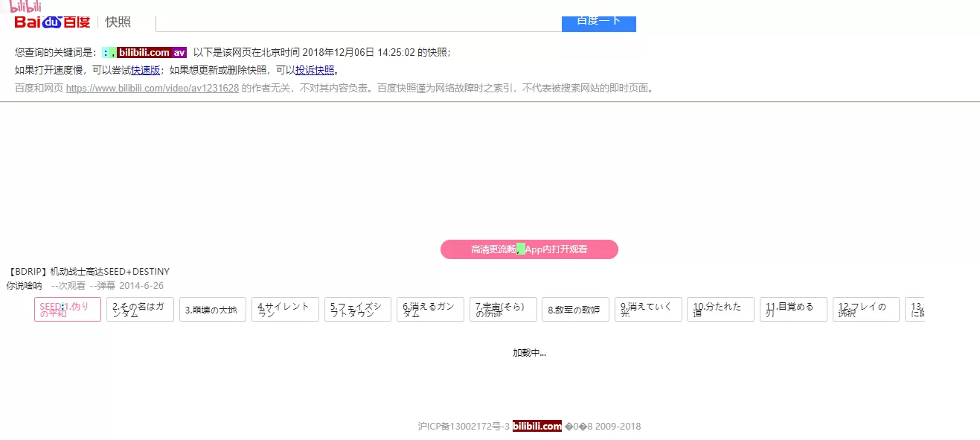Click the Baidu logo

tap(52, 22)
